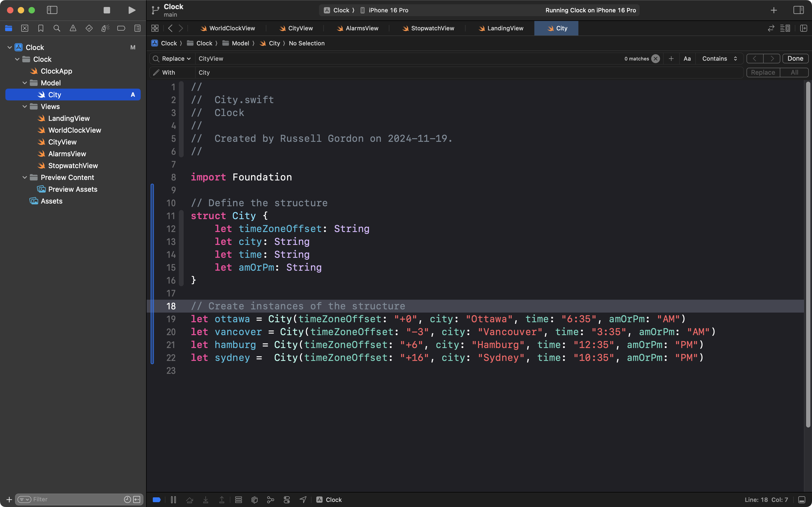This screenshot has height=507, width=812.
Task: Click the vertical editor scrollbar
Action: [x=808, y=255]
